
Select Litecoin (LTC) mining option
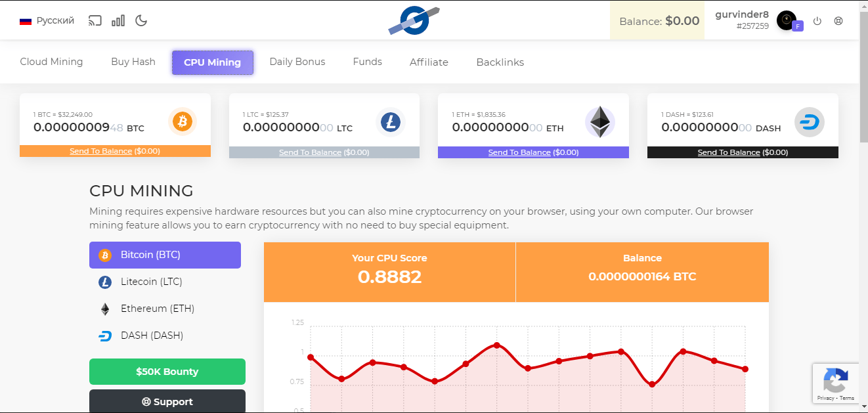pos(165,282)
